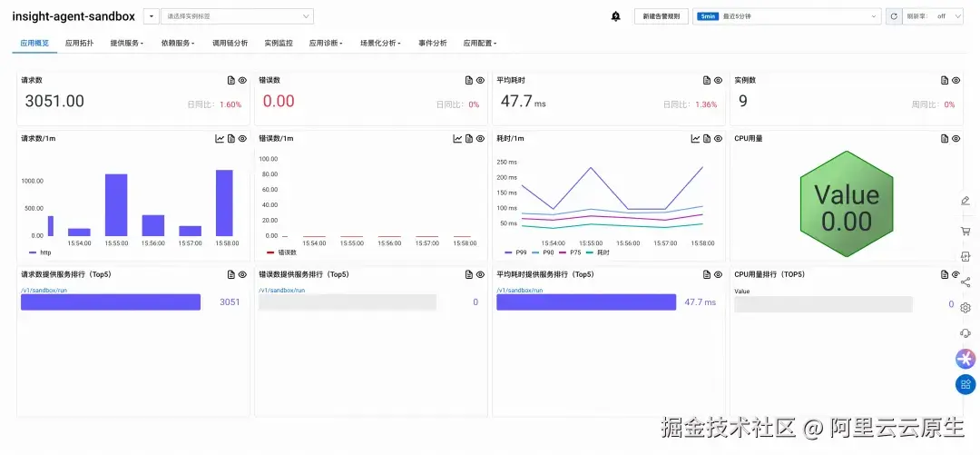Select the 应用概览 tab
This screenshot has width=980, height=455.
pyautogui.click(x=34, y=44)
